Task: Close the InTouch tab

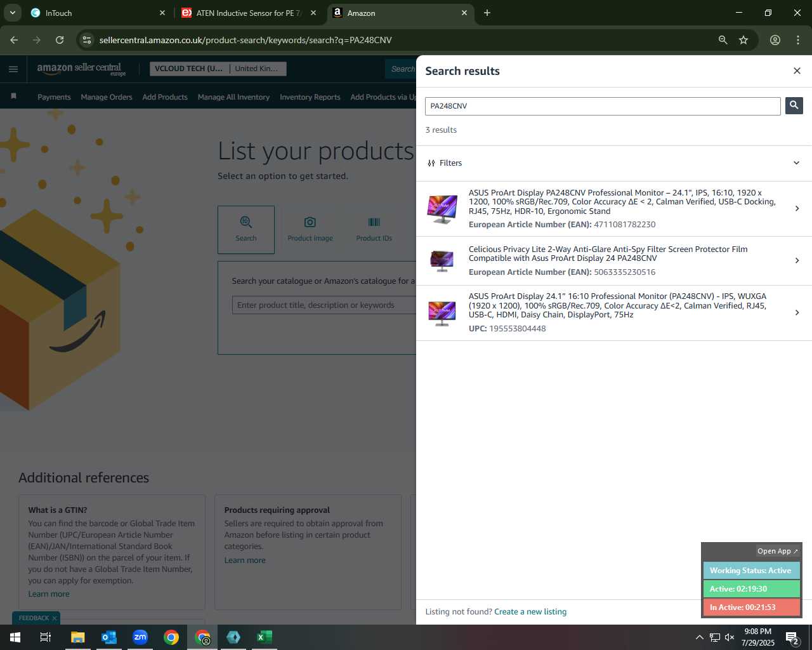Action: (x=162, y=13)
